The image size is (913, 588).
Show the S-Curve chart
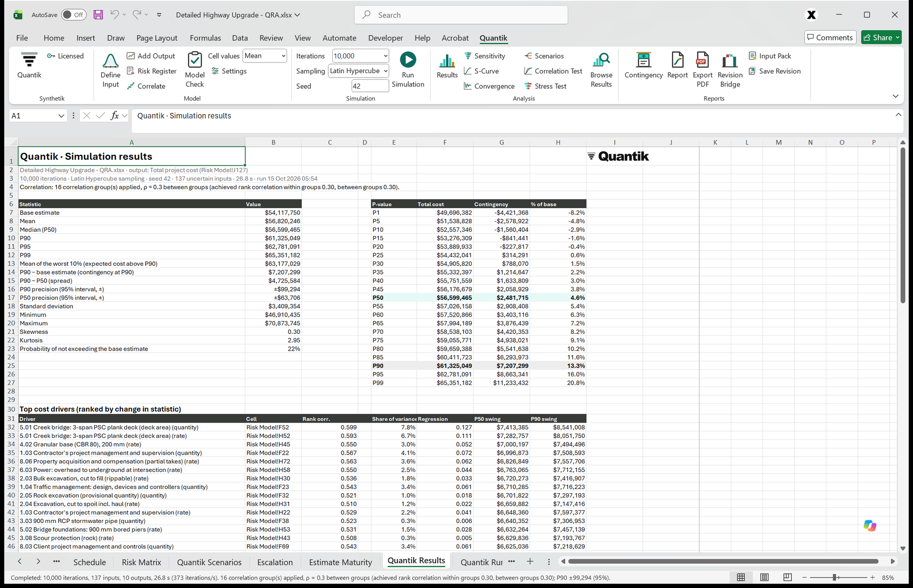[x=481, y=71]
